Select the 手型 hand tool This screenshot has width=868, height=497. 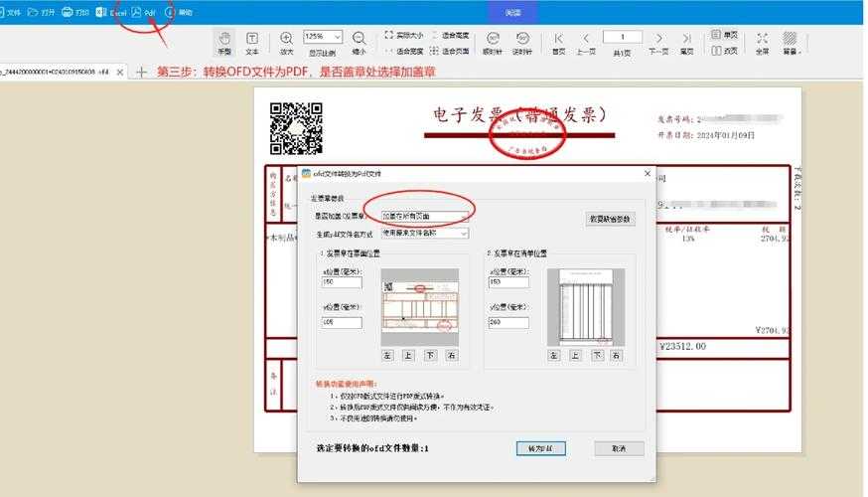click(224, 43)
